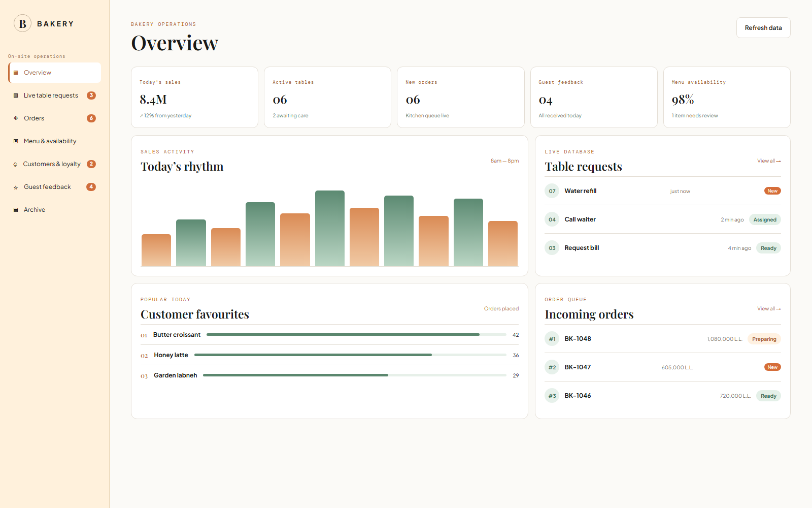Open the Active tables stat card
The height and width of the screenshot is (508, 812).
click(x=327, y=98)
